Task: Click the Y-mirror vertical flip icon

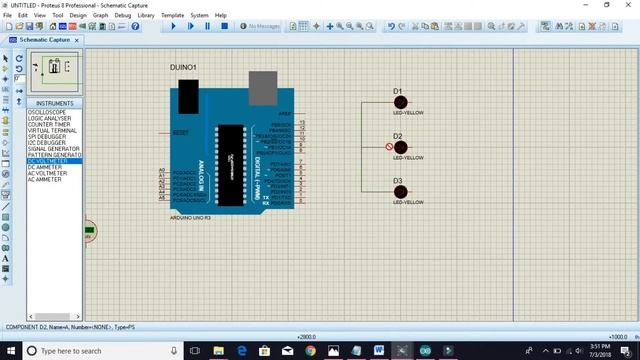Action: click(x=19, y=101)
